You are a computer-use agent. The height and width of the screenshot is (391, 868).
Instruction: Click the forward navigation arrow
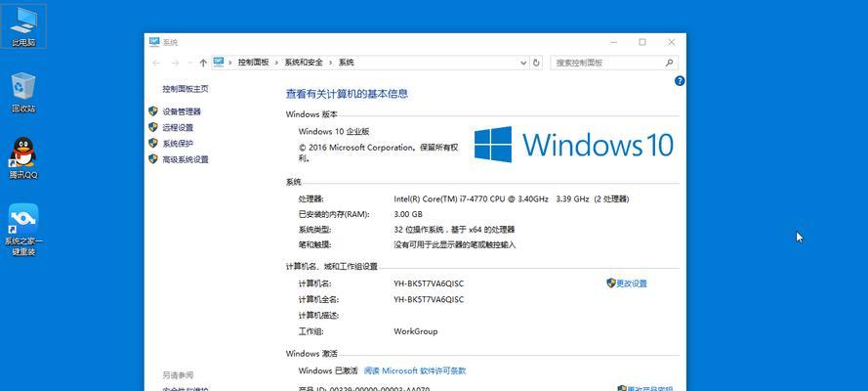(x=175, y=64)
